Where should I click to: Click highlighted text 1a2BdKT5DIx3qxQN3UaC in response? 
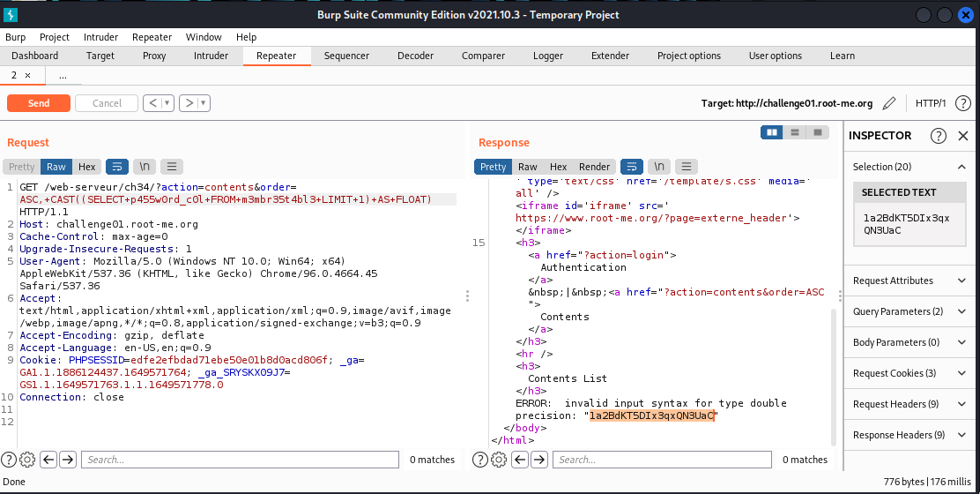pyautogui.click(x=651, y=415)
